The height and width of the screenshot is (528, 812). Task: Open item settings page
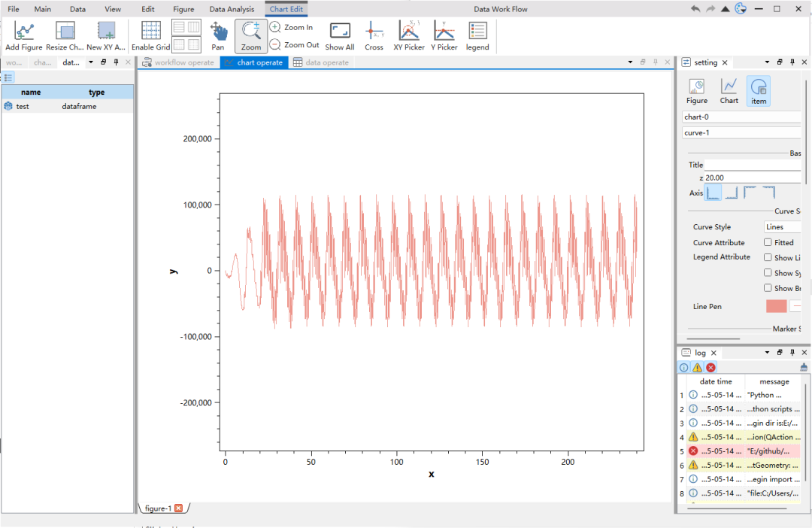(758, 91)
